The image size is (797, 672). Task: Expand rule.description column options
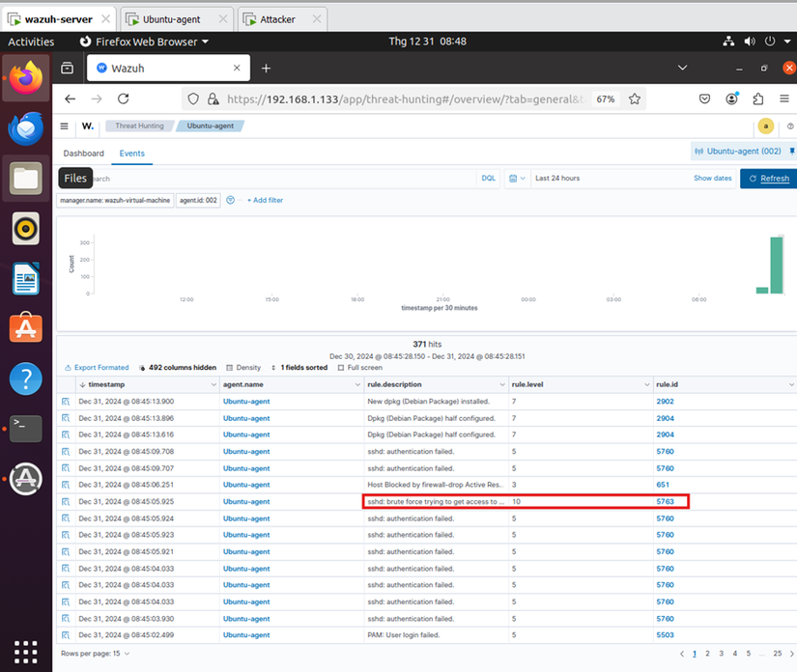[x=502, y=384]
